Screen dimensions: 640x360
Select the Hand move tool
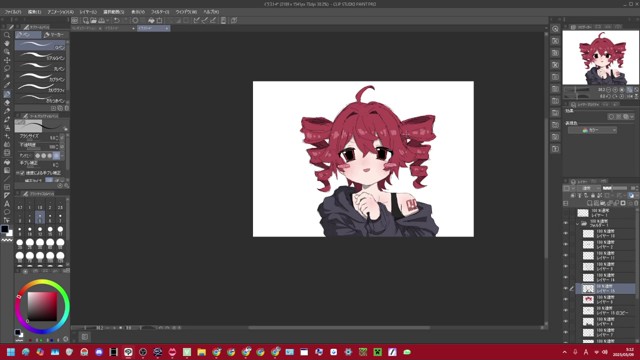(x=7, y=43)
